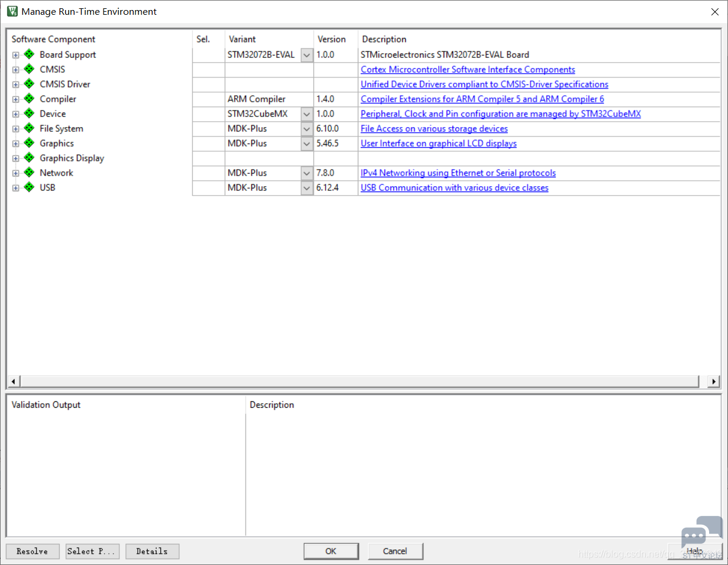The height and width of the screenshot is (565, 728).
Task: Click the Description column header in component table
Action: coord(384,39)
